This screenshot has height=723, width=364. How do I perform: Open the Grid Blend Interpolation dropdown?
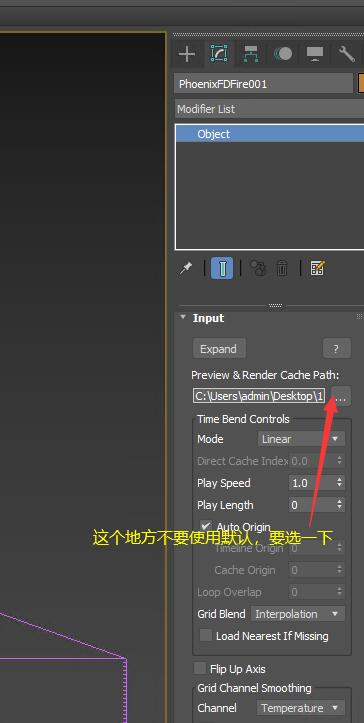coord(298,614)
